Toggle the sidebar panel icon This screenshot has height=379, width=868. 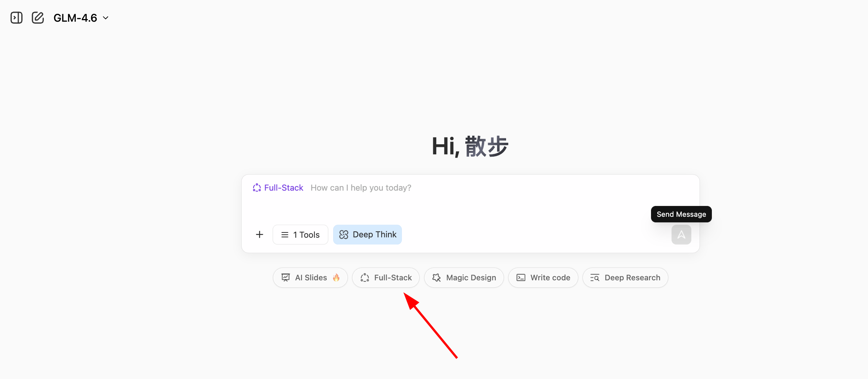[16, 18]
